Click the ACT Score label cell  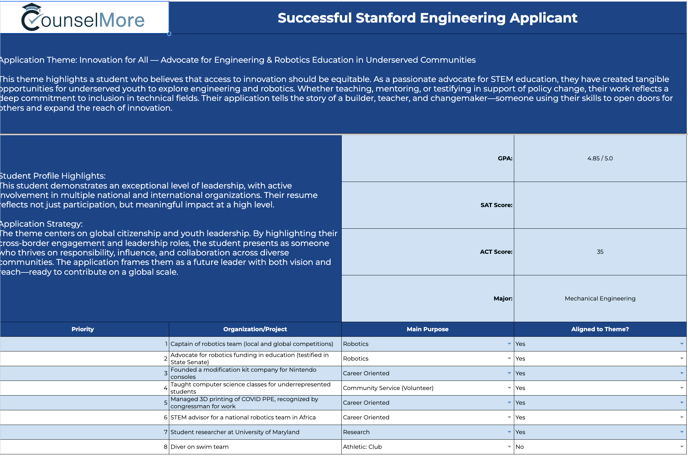tap(428, 252)
